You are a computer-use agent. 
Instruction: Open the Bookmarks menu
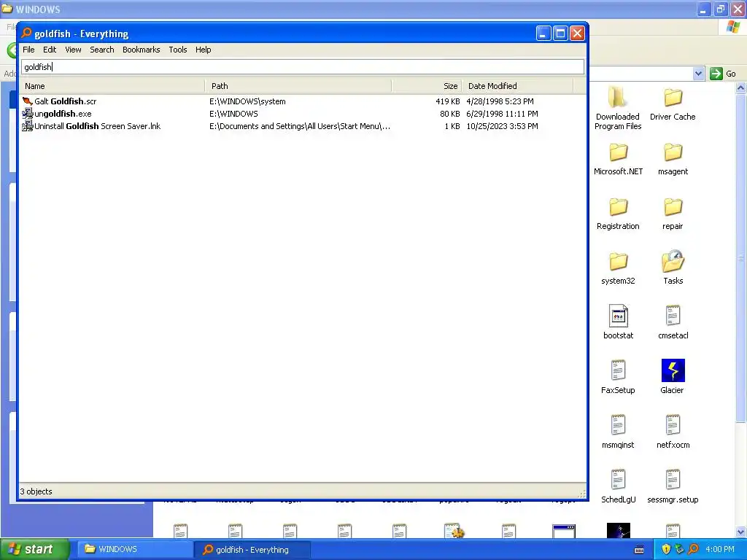coord(141,50)
